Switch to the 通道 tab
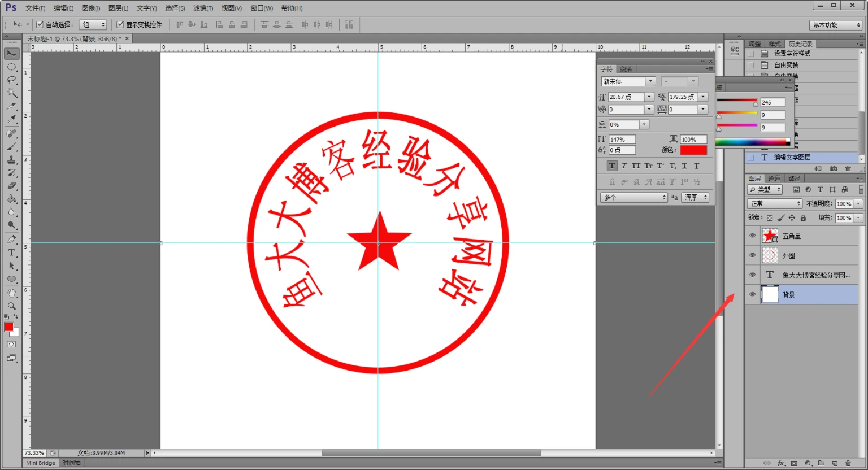The height and width of the screenshot is (470, 868). [x=774, y=179]
